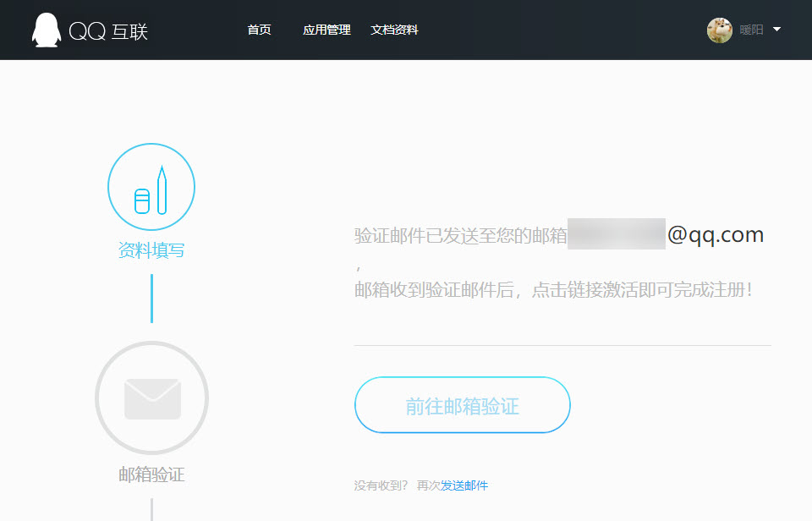Click the 暖阳 user avatar picture
812x521 pixels.
tap(719, 30)
